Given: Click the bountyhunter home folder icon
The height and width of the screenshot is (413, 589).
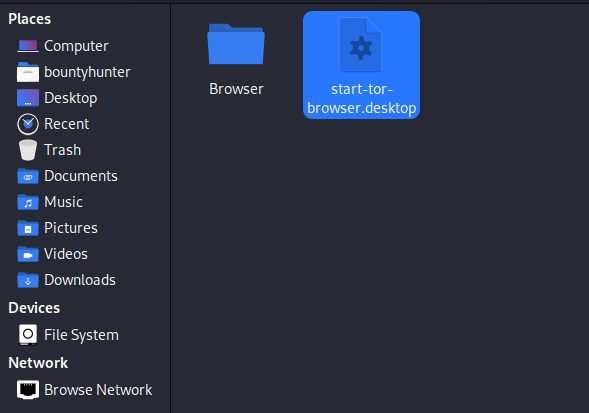Looking at the screenshot, I should [x=28, y=72].
